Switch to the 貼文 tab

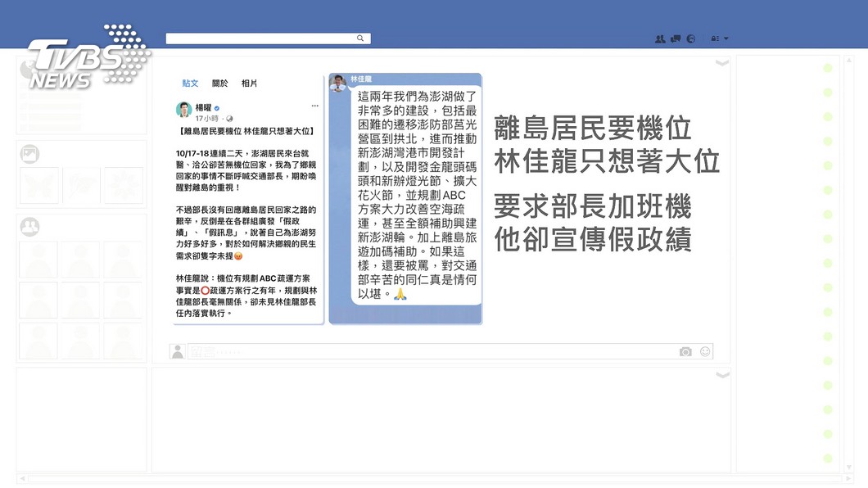pos(190,83)
